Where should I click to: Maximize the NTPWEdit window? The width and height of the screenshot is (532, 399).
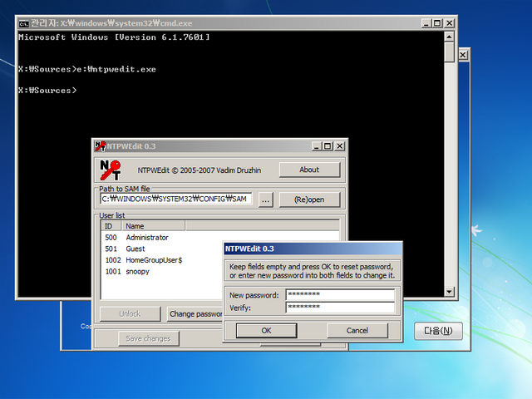[328, 146]
